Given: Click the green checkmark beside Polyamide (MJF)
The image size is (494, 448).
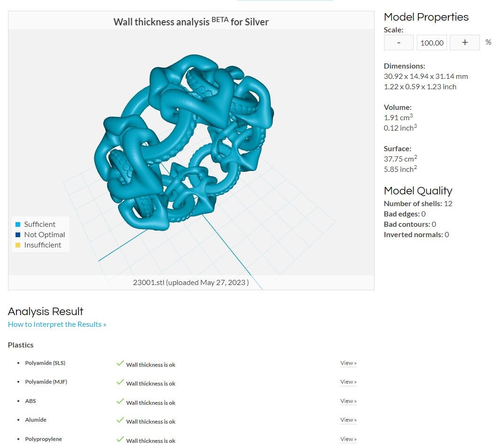Looking at the screenshot, I should (120, 382).
